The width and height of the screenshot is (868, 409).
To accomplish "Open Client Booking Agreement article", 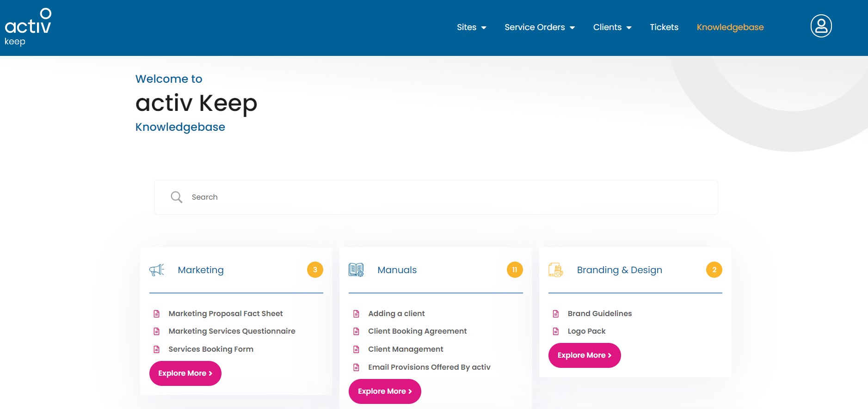I will click(x=417, y=331).
